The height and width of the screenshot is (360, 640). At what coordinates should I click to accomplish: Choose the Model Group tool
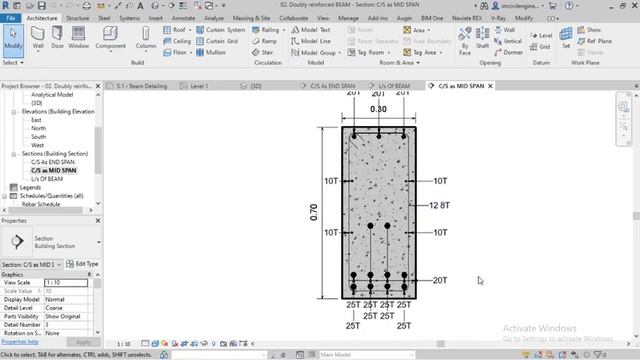[316, 53]
